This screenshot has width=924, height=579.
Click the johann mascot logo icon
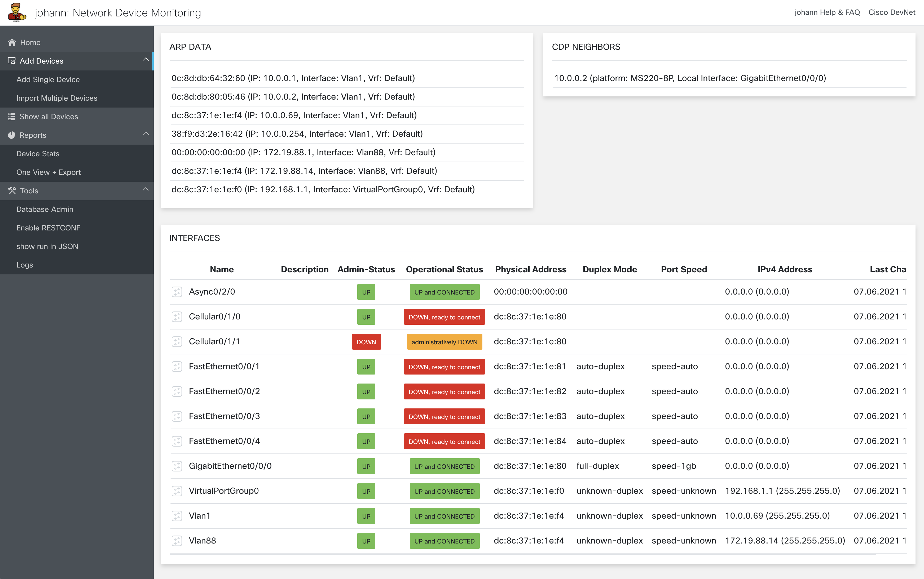coord(17,12)
